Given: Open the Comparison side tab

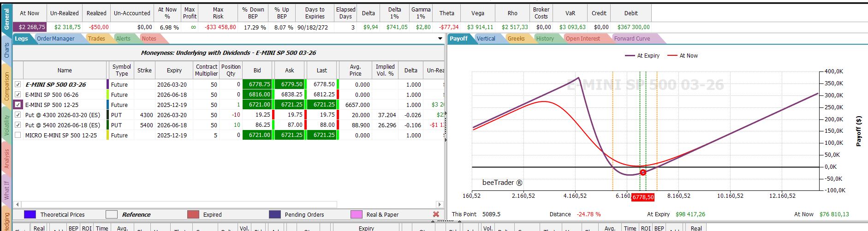Looking at the screenshot, I should pos(6,86).
